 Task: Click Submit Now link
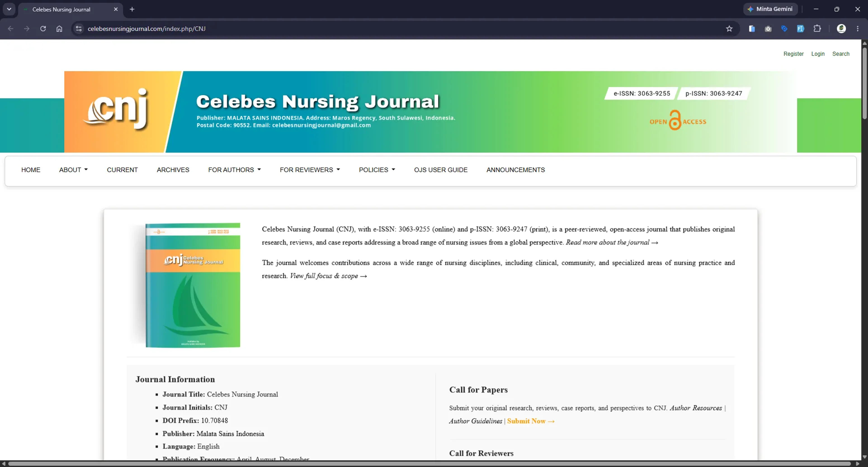click(x=531, y=421)
